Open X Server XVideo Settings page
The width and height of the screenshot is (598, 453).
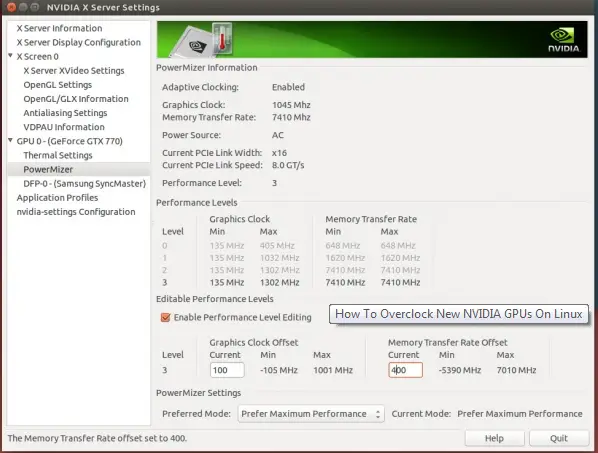pos(74,71)
